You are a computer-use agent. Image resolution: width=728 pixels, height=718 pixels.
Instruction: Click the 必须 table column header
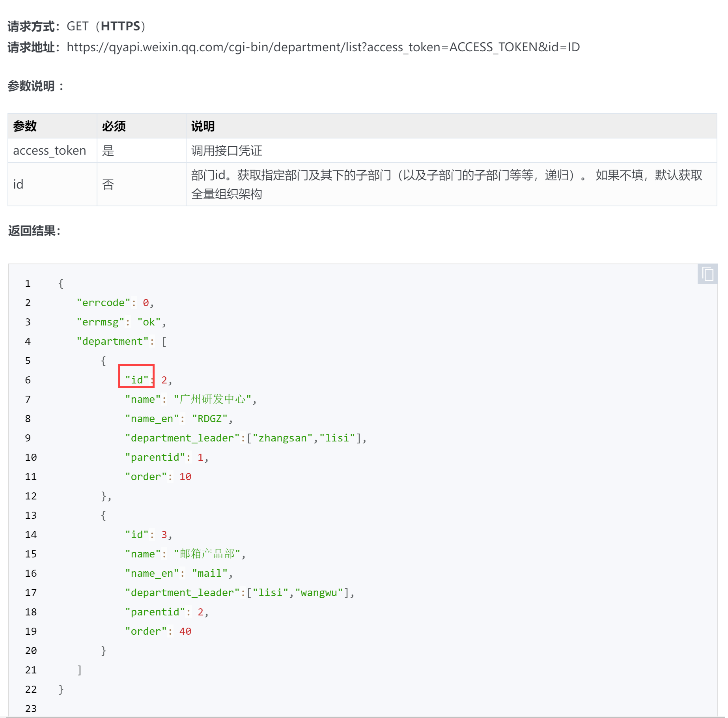114,126
